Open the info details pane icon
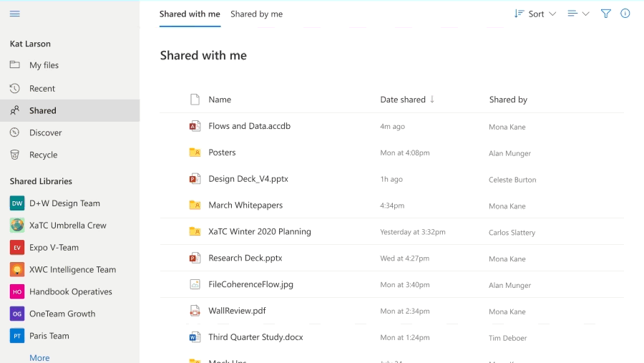Viewport: 644px width, 363px height. pos(625,14)
